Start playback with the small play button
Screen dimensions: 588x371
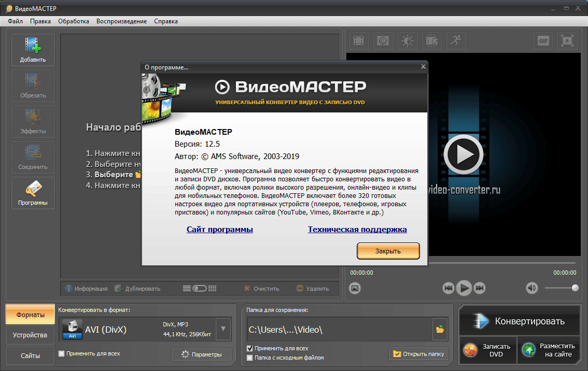tap(464, 288)
